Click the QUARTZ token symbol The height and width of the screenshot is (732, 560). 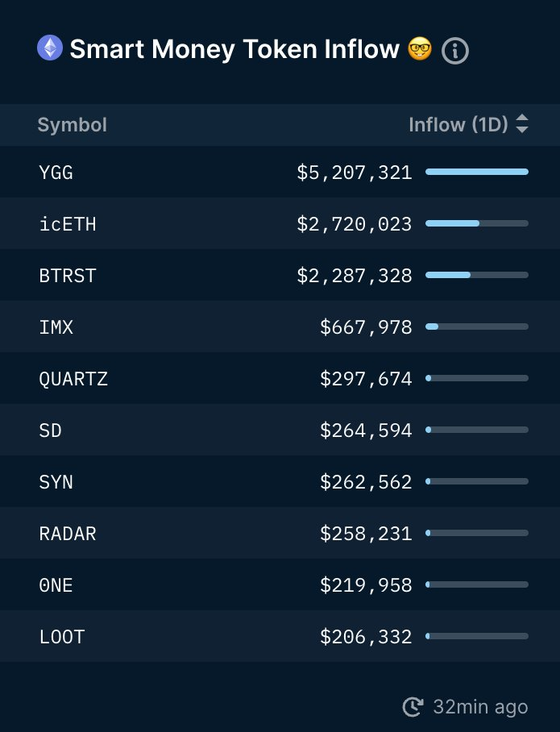pos(73,378)
